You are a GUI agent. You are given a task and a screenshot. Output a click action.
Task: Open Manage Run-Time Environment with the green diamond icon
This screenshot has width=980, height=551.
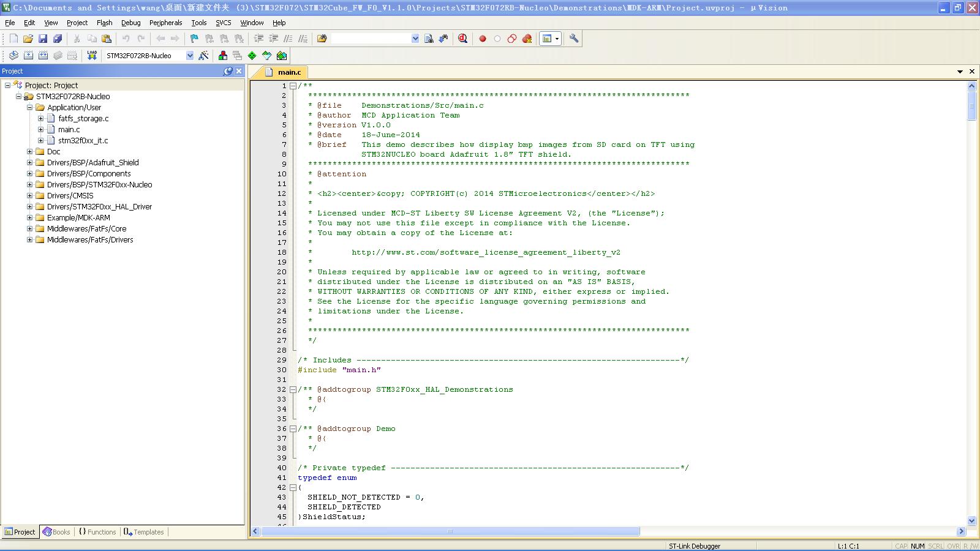coord(252,56)
